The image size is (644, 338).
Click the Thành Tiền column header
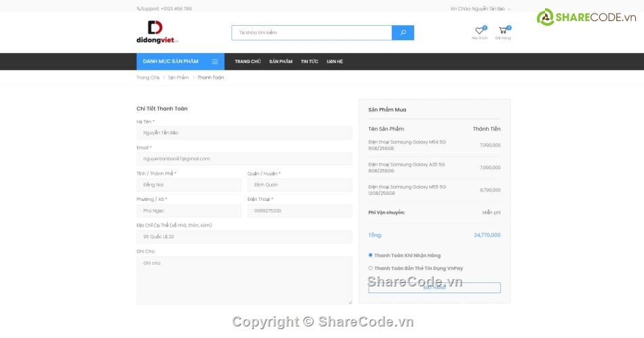click(487, 129)
